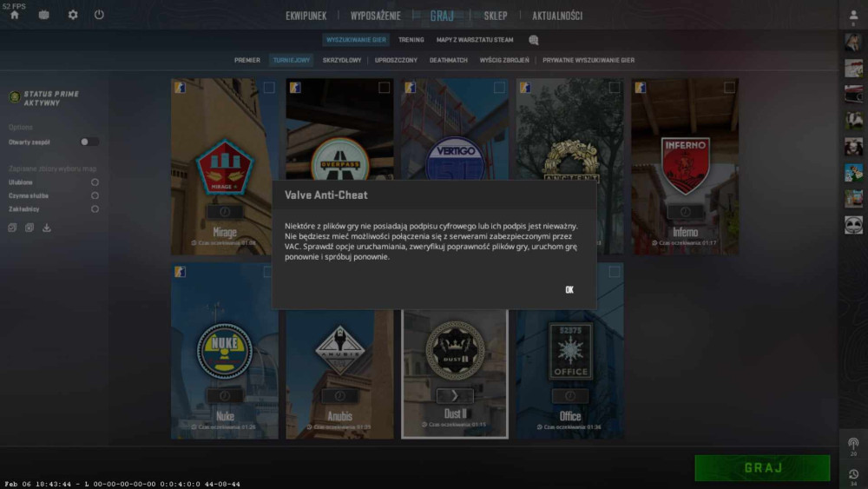Viewport: 868px width, 489px height.
Task: Click the Mirage card corner flag icon
Action: pos(180,88)
